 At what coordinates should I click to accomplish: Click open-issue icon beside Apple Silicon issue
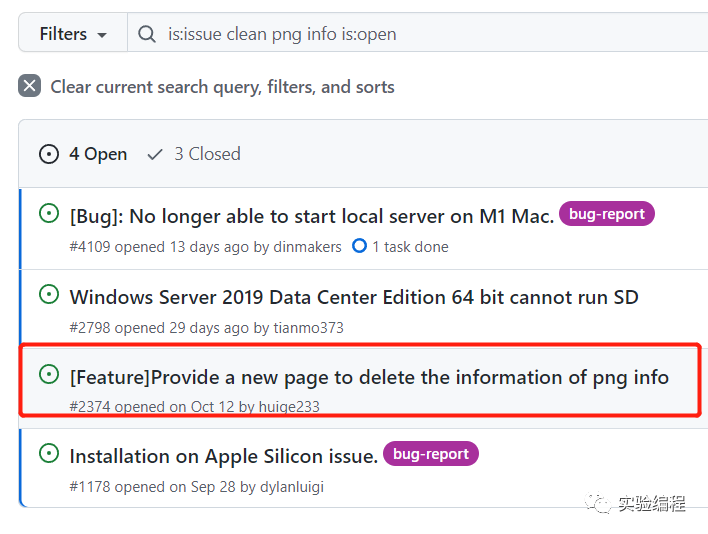48,453
